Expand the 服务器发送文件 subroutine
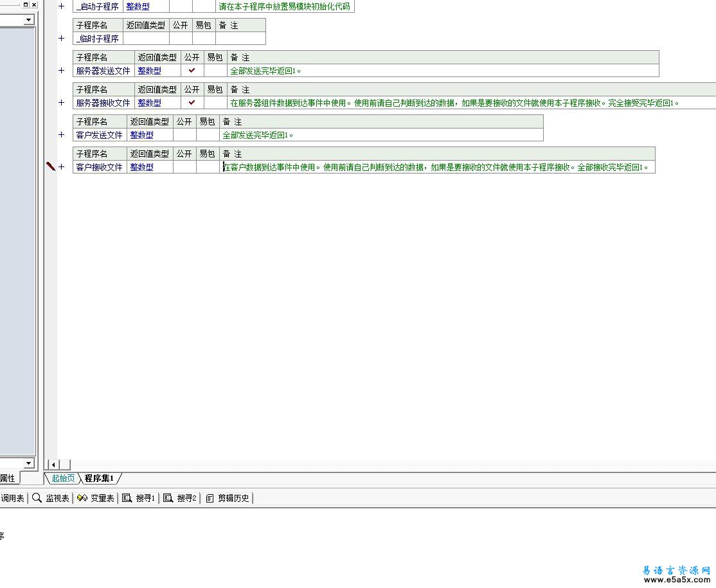 pyautogui.click(x=62, y=70)
